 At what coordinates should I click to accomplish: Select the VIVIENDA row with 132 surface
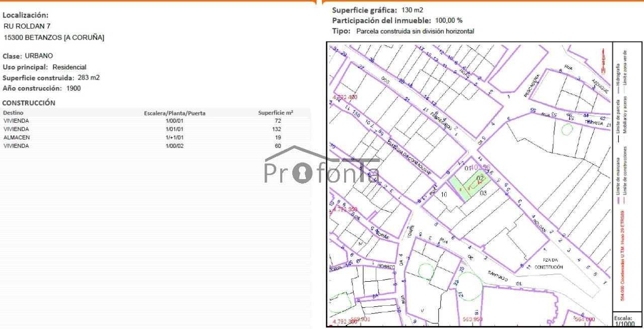(x=151, y=129)
